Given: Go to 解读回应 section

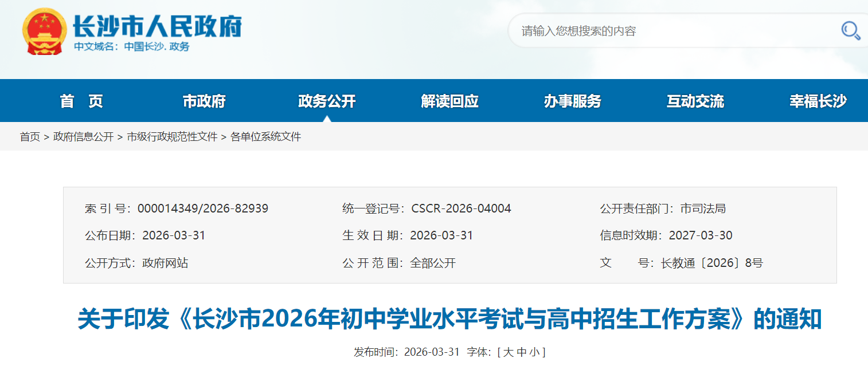Looking at the screenshot, I should pyautogui.click(x=449, y=101).
